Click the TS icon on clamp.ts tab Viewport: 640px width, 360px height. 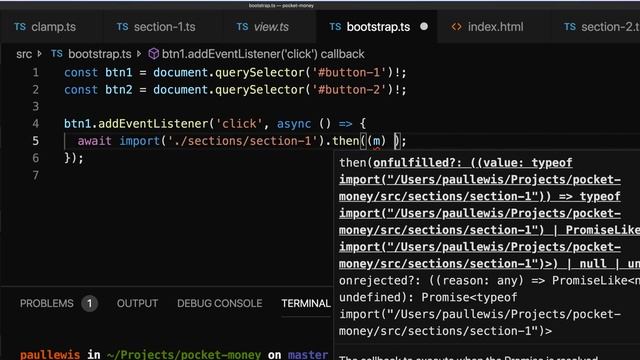[x=20, y=27]
